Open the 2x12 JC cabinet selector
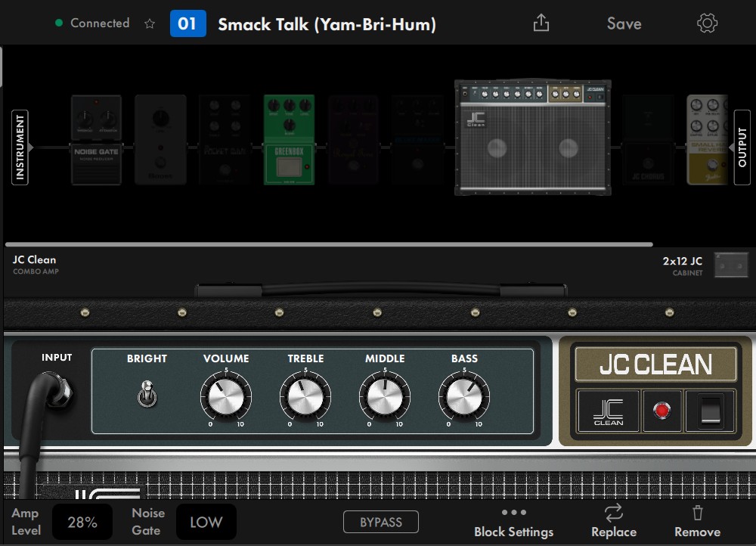 705,265
